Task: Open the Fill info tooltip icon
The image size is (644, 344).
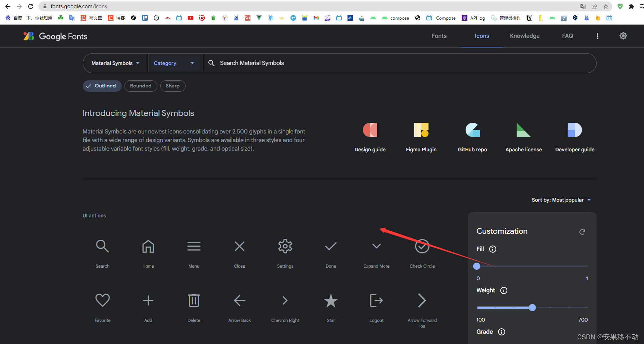Action: [x=493, y=249]
